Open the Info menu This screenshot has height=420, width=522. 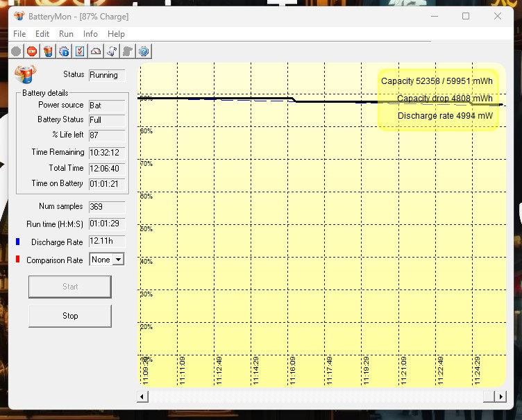(90, 34)
